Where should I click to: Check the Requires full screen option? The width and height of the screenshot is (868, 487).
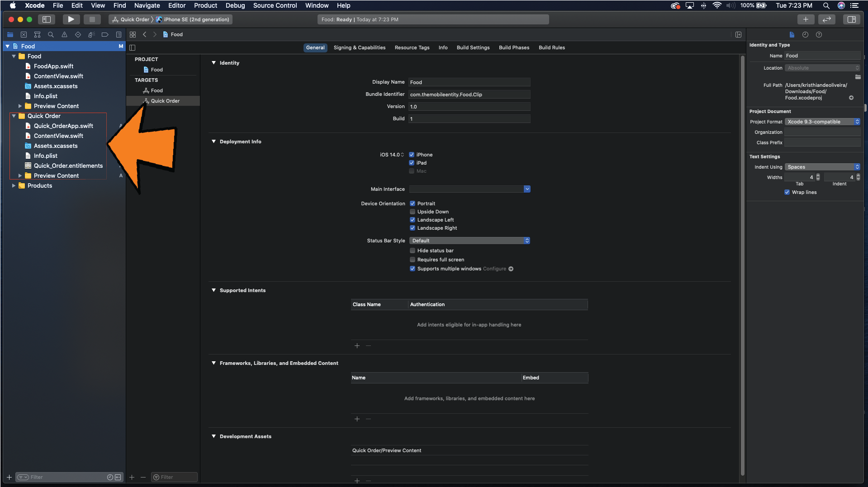coord(413,260)
